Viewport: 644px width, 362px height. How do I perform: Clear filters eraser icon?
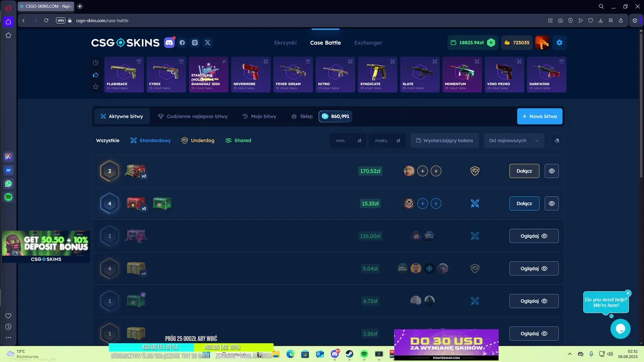click(x=557, y=140)
